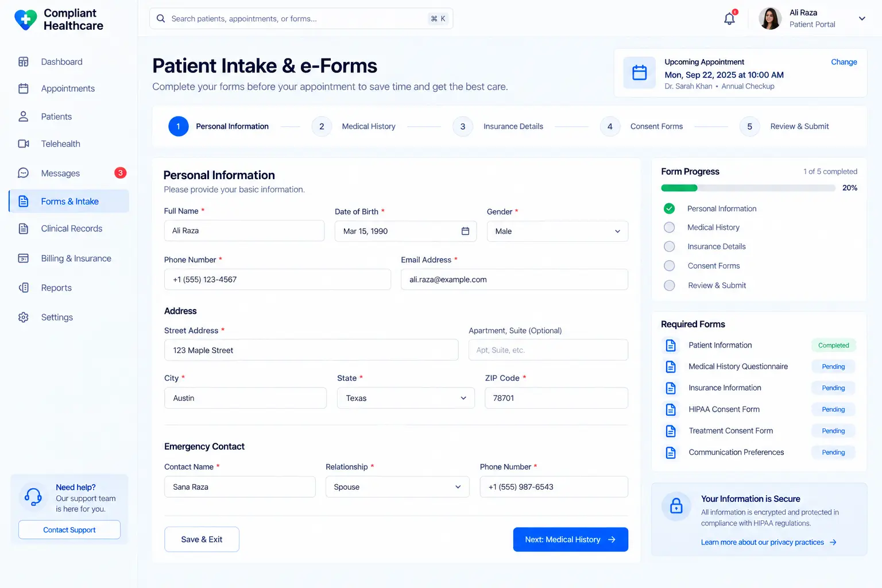Open the Relationship dropdown showing Spouse
Viewport: 882px width, 588px height.
tap(397, 487)
